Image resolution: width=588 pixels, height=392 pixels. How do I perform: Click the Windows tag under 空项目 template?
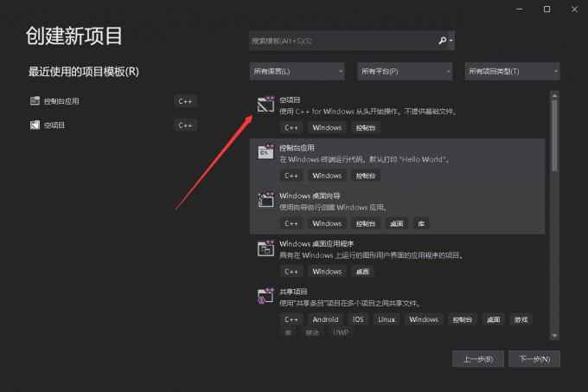coord(327,127)
